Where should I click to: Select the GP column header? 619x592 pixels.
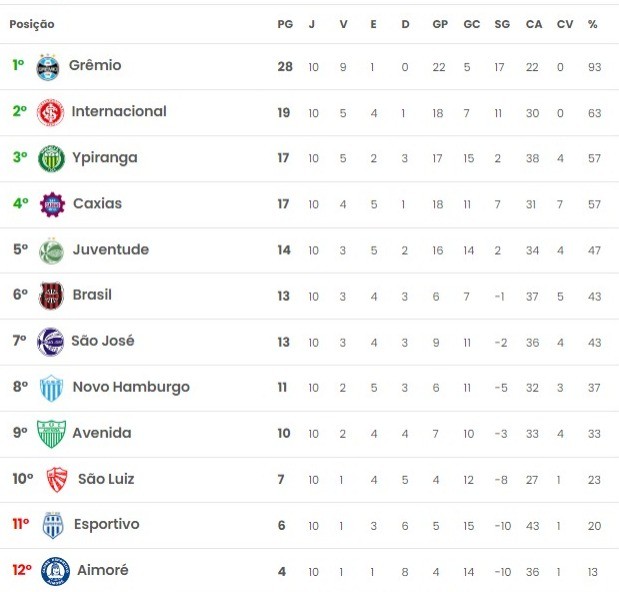point(440,24)
